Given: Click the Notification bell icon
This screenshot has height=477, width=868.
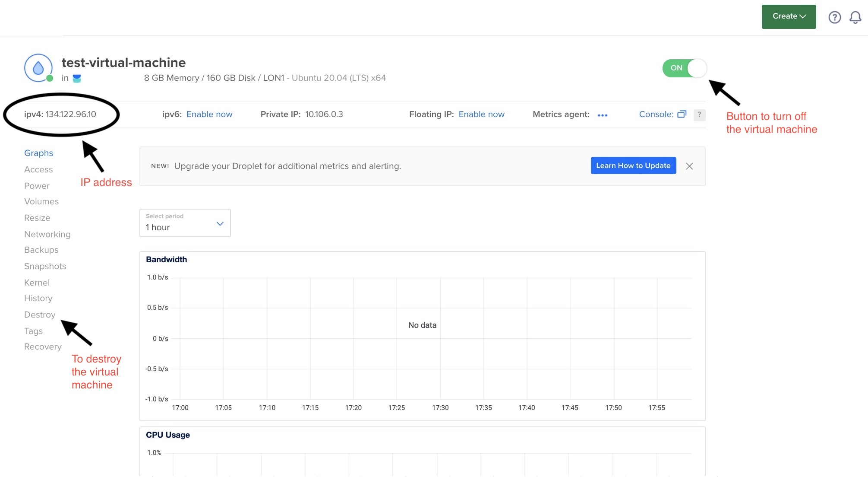Looking at the screenshot, I should (855, 17).
